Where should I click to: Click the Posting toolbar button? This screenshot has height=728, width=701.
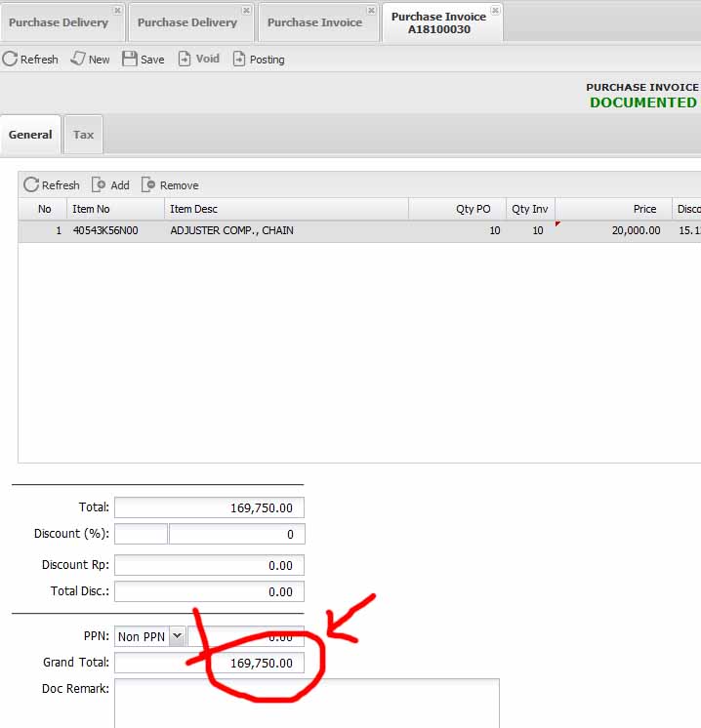tap(258, 60)
